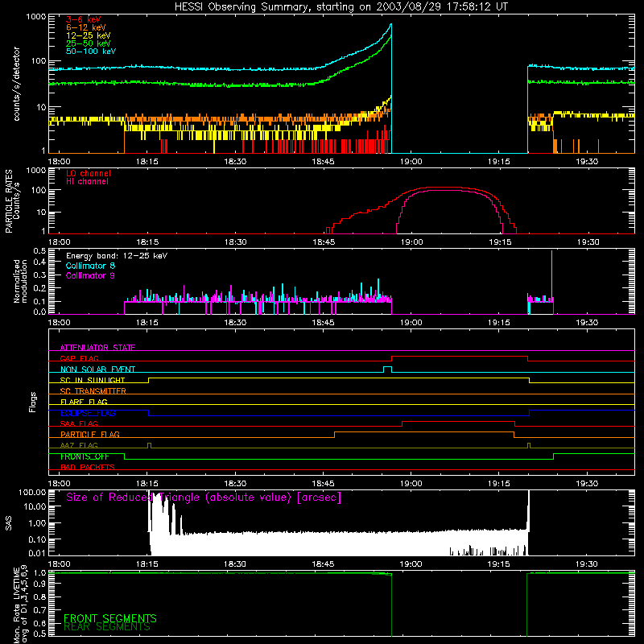Click the counts/s/detector axis label
Image resolution: width=644 pixels, height=644 pixels.
pos(17,84)
